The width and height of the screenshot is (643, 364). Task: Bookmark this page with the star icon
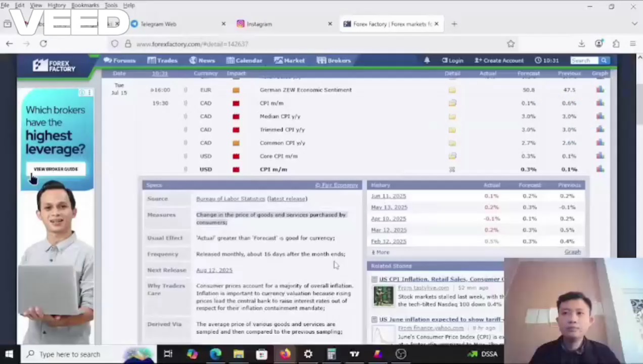click(511, 44)
